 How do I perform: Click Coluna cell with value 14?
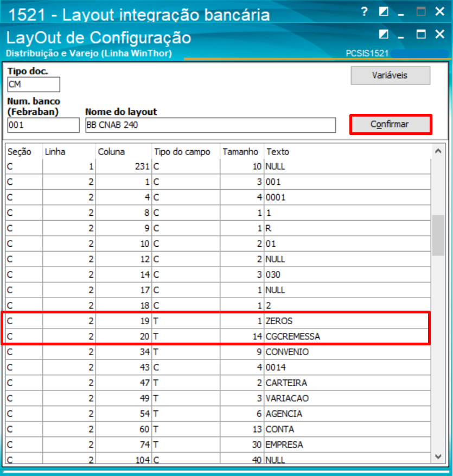pos(123,275)
